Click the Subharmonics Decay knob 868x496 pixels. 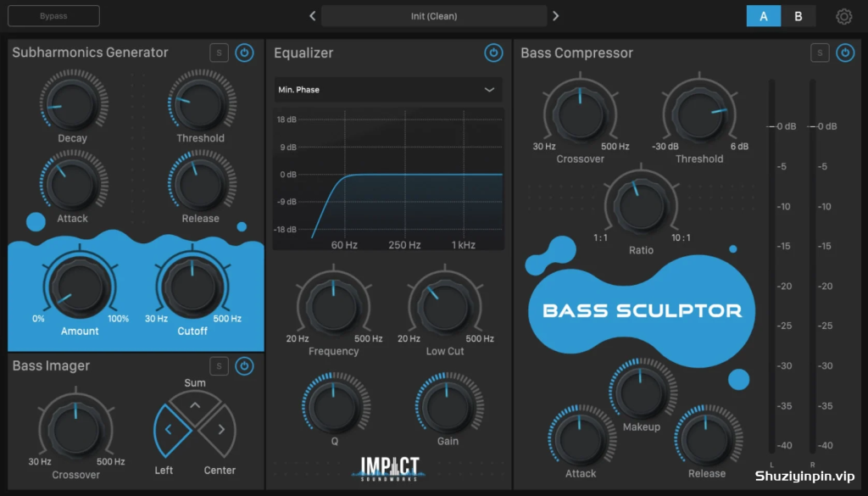point(73,103)
